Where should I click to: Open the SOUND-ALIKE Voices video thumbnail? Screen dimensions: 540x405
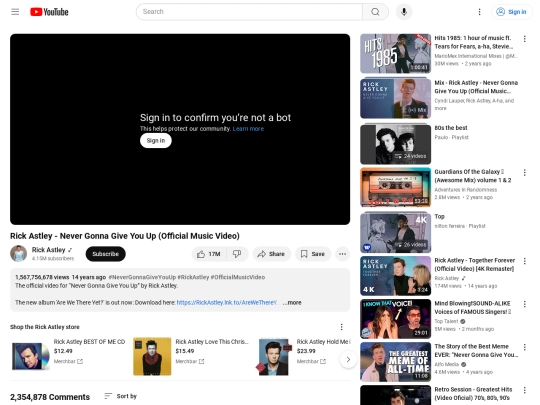[395, 319]
